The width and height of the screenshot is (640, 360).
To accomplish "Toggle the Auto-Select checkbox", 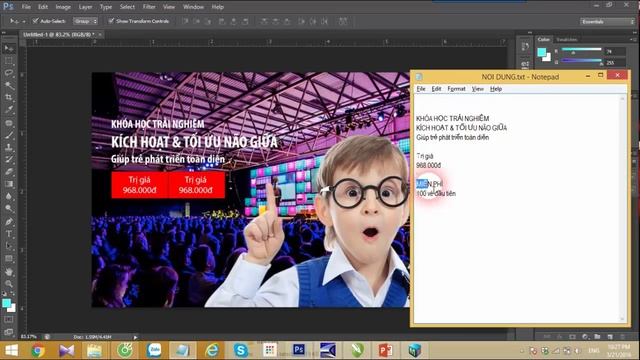I will point(35,21).
